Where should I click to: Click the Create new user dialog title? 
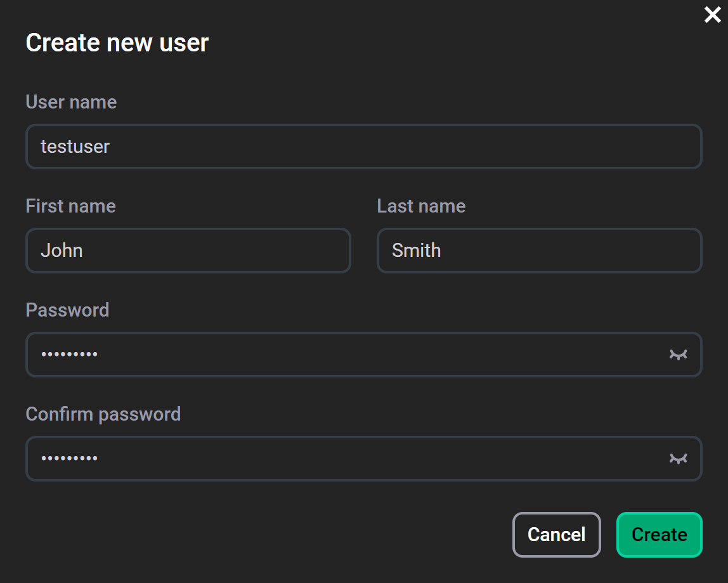[117, 43]
